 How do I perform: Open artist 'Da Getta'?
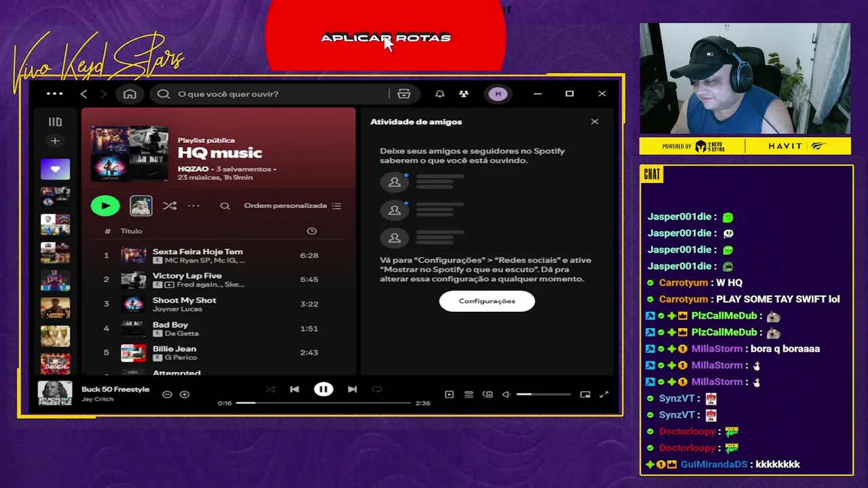[182, 333]
